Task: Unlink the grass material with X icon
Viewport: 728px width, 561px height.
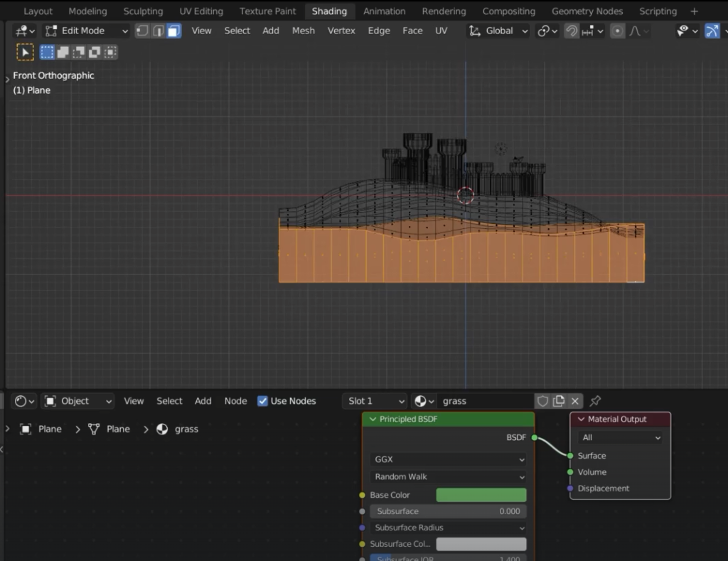Action: coord(575,401)
